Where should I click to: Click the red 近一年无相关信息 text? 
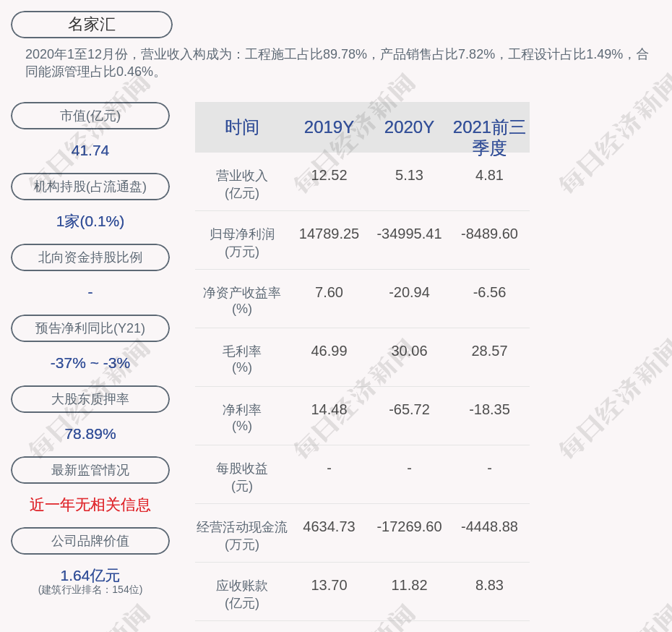pyautogui.click(x=90, y=505)
